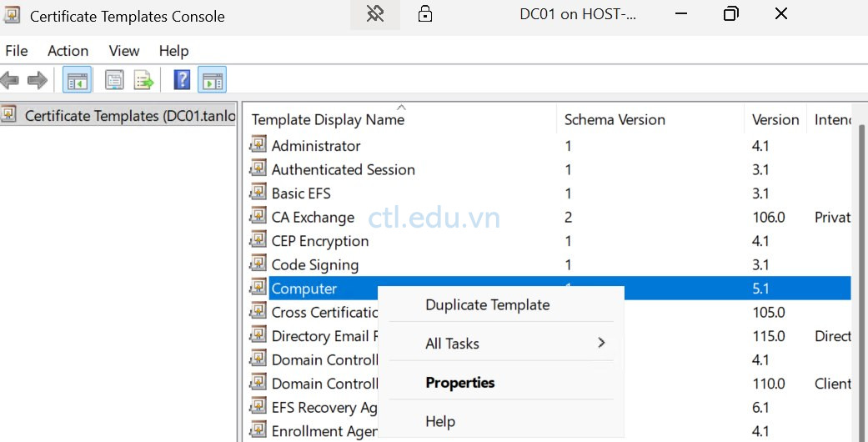This screenshot has height=442, width=868.
Task: Select the CEP Encryption template
Action: coord(320,242)
